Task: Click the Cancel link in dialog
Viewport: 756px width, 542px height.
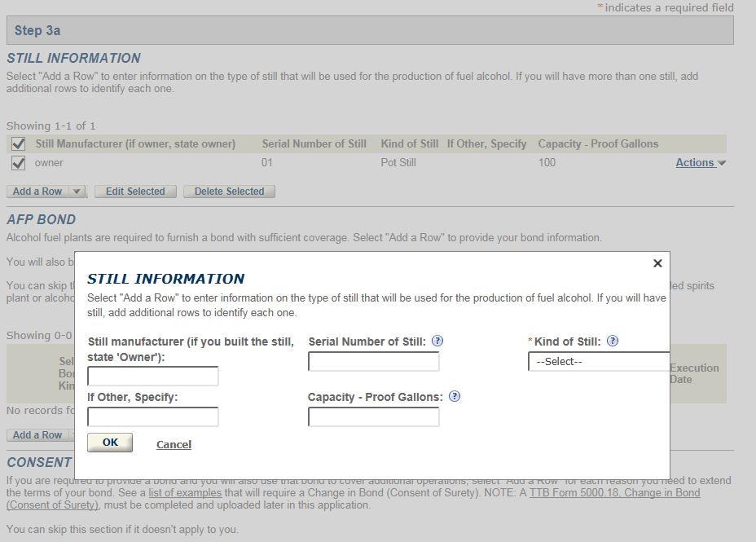Action: click(x=174, y=444)
